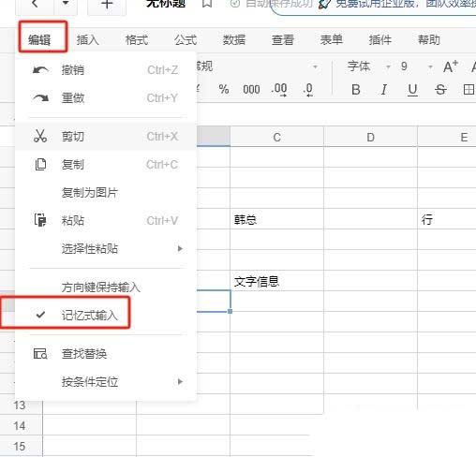476x457 pixels.
Task: Apply percent number format
Action: (x=224, y=90)
